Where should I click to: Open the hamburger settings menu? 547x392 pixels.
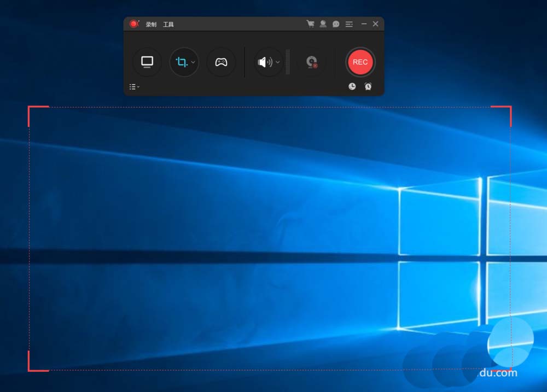pos(349,24)
